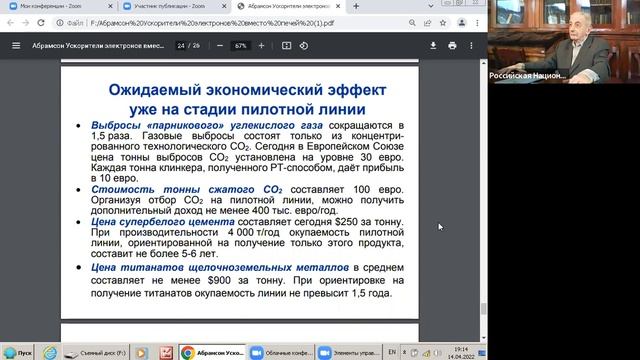
Task: Click the PDF title 'Абрамсон Ускорители электронов' in toolbar
Action: (98, 46)
